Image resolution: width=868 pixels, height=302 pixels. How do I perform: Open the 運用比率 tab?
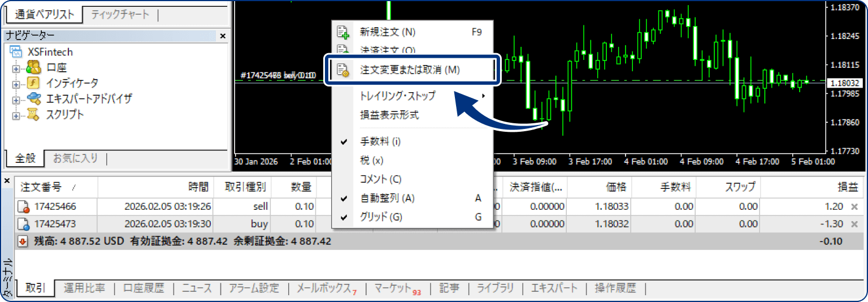84,288
